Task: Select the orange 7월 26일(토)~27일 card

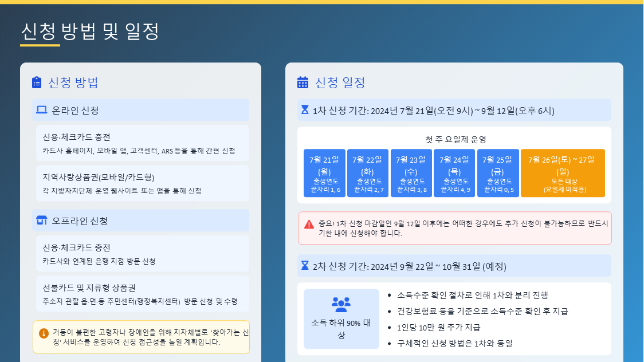Action: [563, 173]
